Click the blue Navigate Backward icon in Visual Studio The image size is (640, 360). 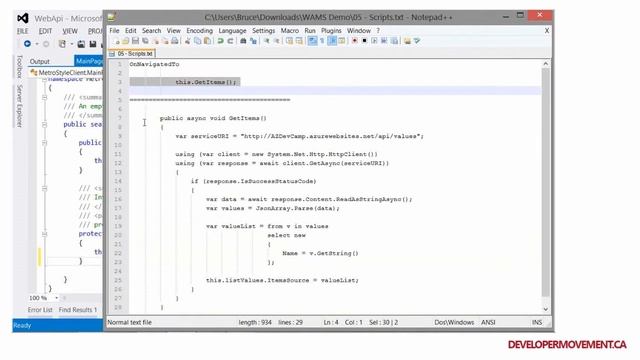coord(27,44)
